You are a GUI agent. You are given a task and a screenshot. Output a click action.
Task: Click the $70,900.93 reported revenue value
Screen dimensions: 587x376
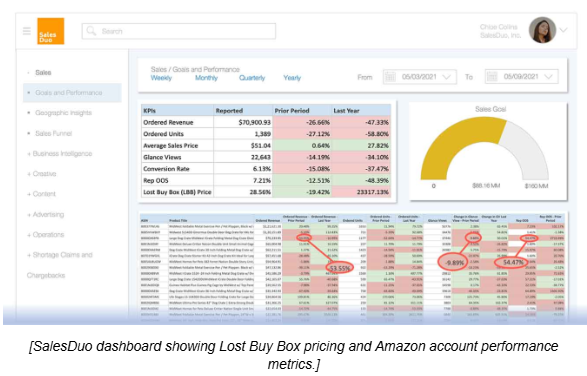(255, 122)
